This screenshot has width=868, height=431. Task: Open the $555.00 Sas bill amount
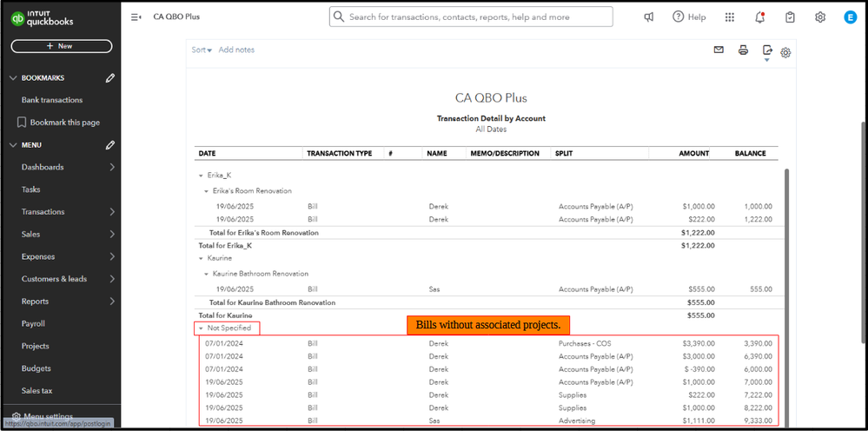click(x=701, y=289)
